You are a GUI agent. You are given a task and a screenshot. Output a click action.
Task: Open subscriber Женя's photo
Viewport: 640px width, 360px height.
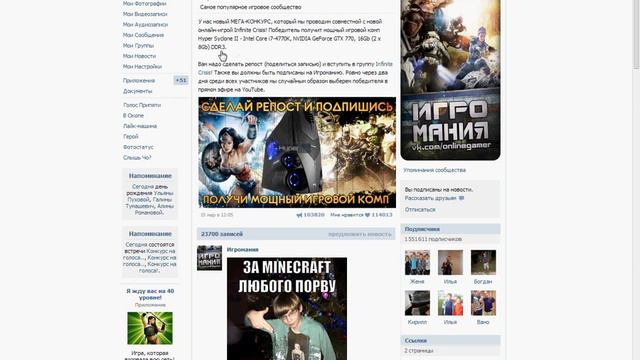tap(417, 262)
